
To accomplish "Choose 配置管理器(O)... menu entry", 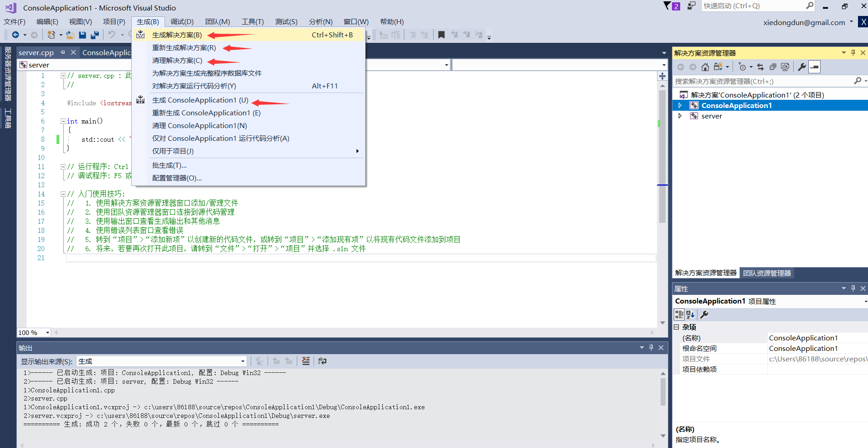I will pos(248,178).
